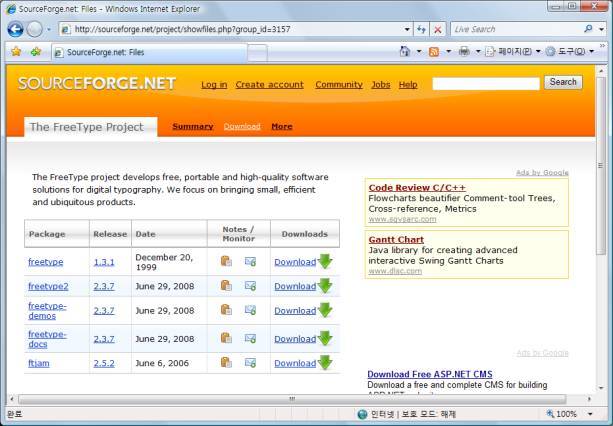This screenshot has height=426, width=613.
Task: Click the horizontal scrollbar thumb
Action: (x=292, y=399)
